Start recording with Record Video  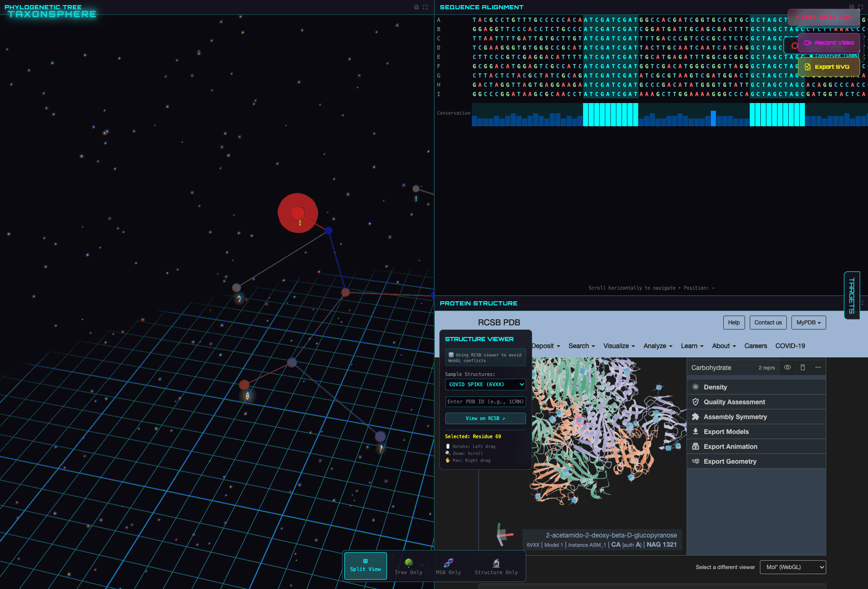coord(829,43)
